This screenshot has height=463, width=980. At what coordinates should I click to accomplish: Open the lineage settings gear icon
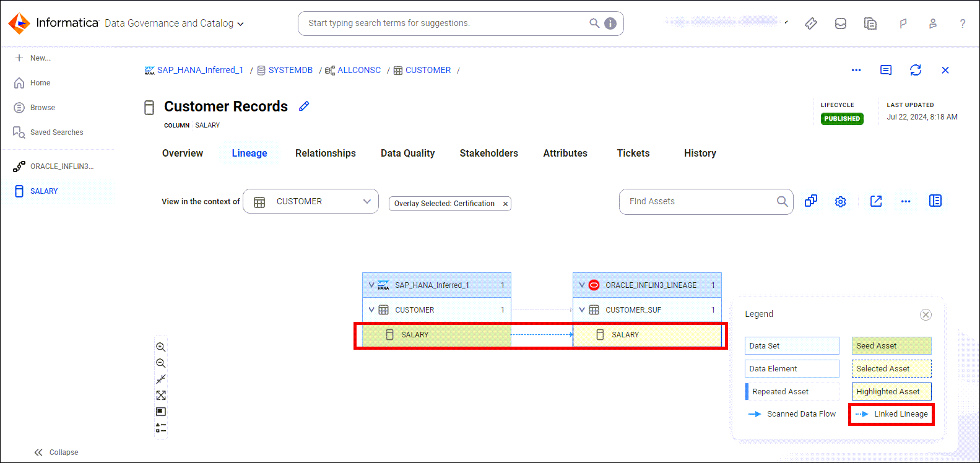click(840, 202)
